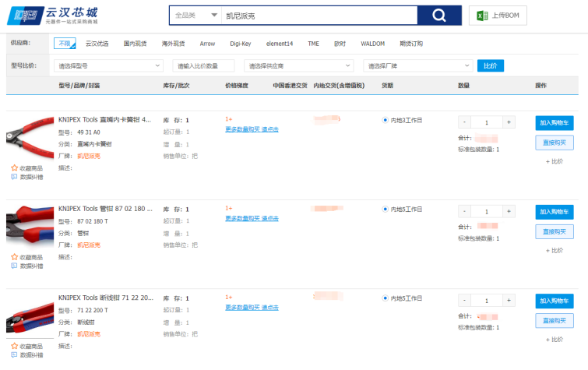Increase quantity for 49 31 A0
Viewport: 588px width, 370px height.
[x=509, y=122]
